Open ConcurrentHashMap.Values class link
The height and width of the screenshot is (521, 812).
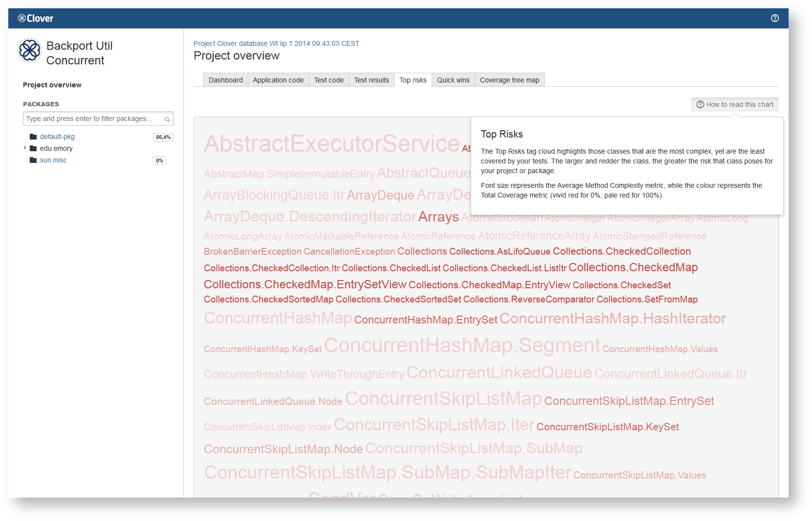click(x=660, y=349)
